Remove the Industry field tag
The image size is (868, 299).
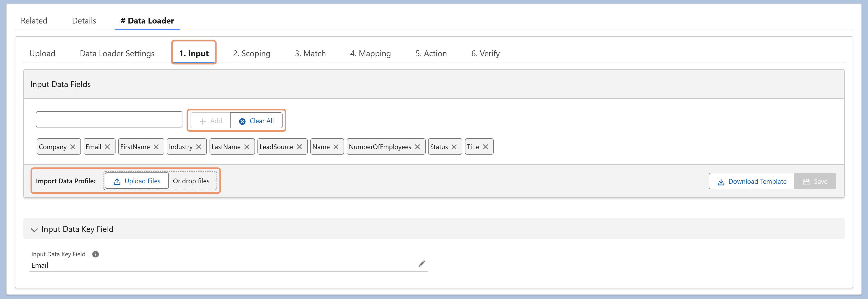198,147
